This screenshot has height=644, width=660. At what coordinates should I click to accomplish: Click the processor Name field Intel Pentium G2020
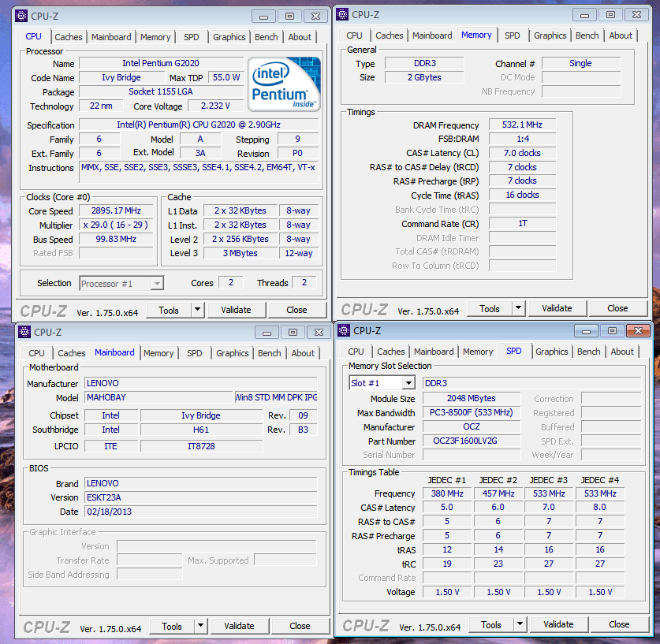[161, 63]
